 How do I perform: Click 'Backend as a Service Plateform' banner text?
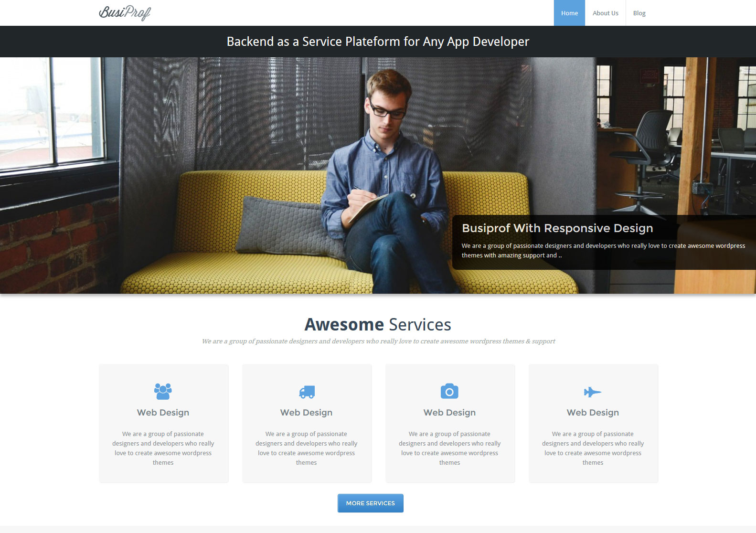click(378, 42)
